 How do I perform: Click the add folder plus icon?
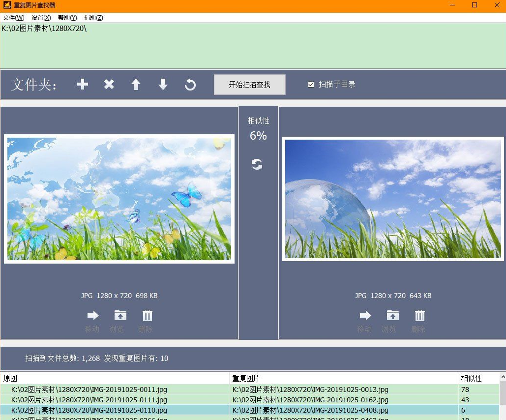83,85
